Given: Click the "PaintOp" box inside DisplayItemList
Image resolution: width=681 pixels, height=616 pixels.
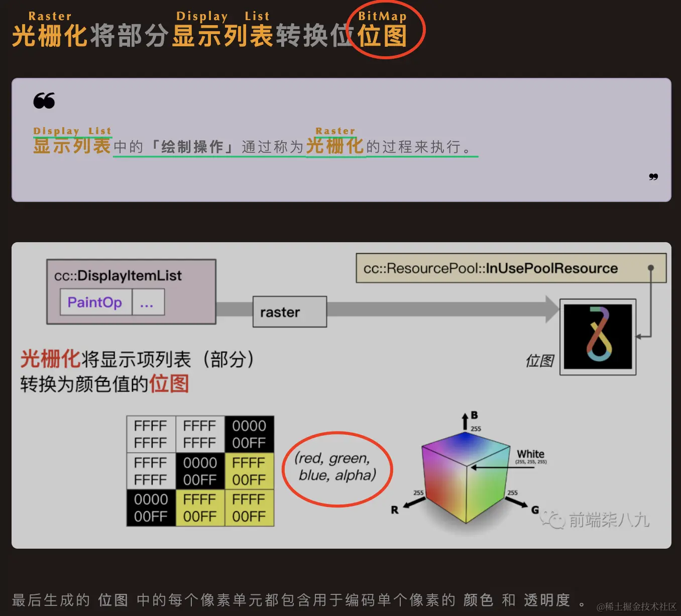Looking at the screenshot, I should tap(95, 302).
